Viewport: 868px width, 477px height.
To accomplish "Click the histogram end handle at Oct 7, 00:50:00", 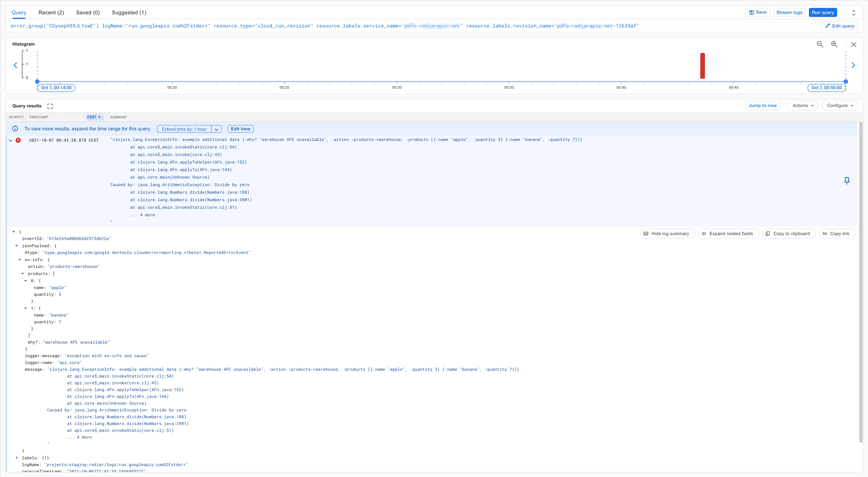I will (x=845, y=81).
